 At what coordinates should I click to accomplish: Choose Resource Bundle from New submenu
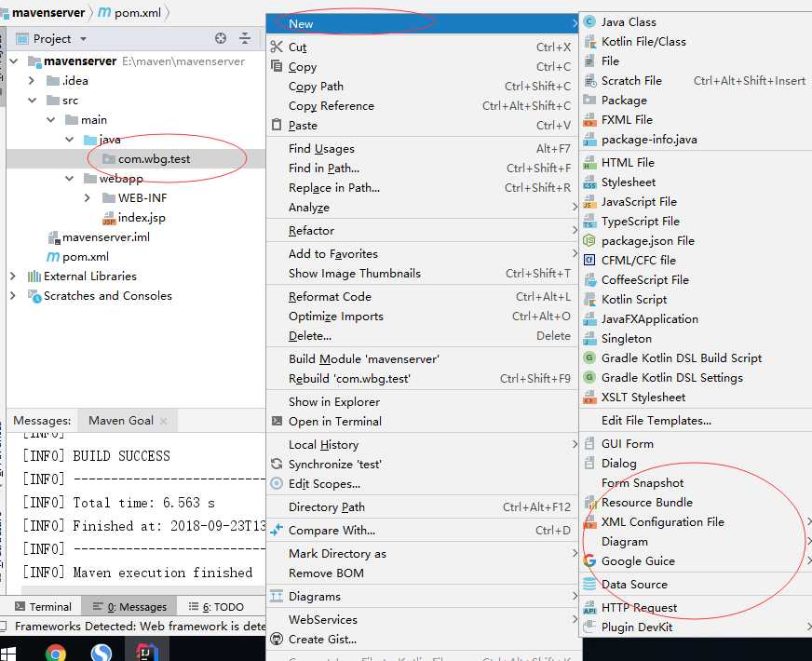tap(696, 502)
